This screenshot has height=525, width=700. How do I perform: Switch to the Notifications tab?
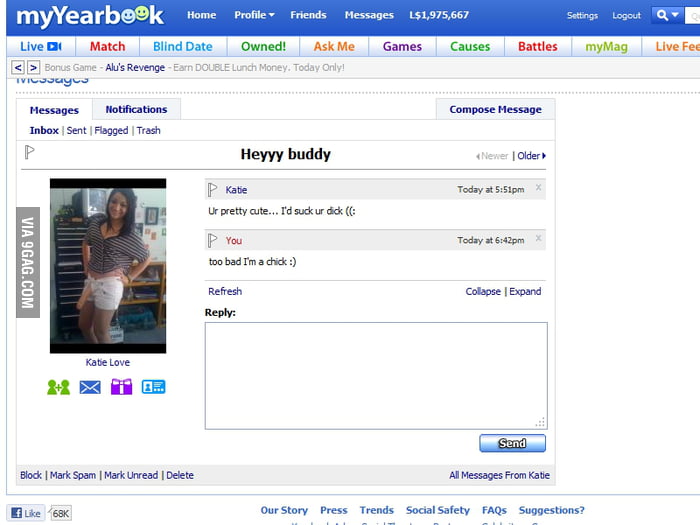click(x=136, y=110)
